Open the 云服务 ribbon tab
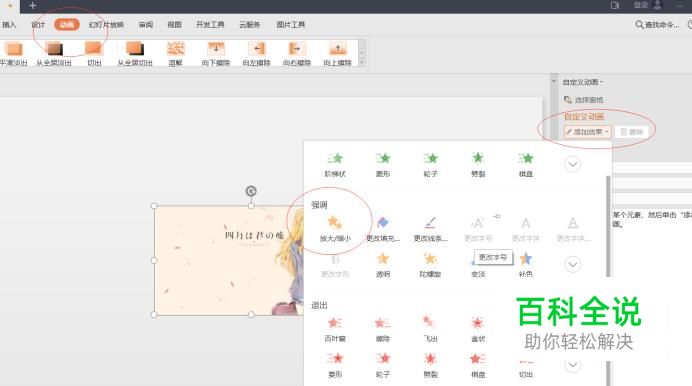This screenshot has width=692, height=386. tap(249, 25)
